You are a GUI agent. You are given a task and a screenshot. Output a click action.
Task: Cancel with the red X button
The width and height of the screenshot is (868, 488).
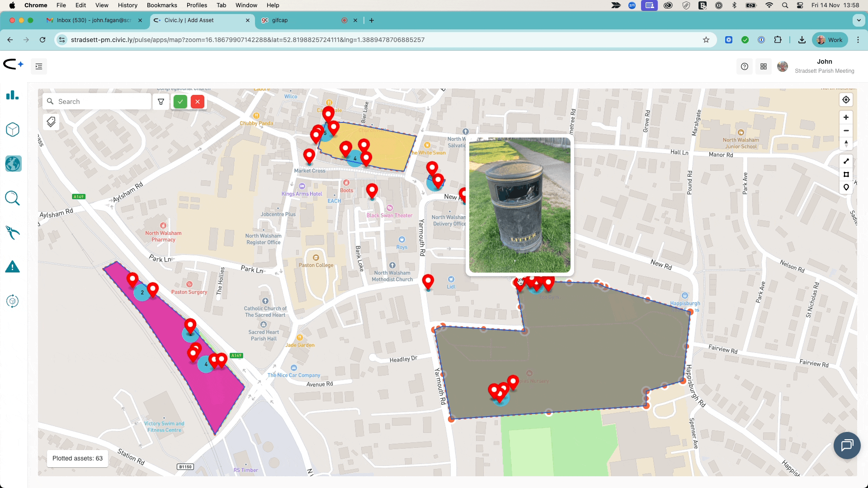pos(198,102)
